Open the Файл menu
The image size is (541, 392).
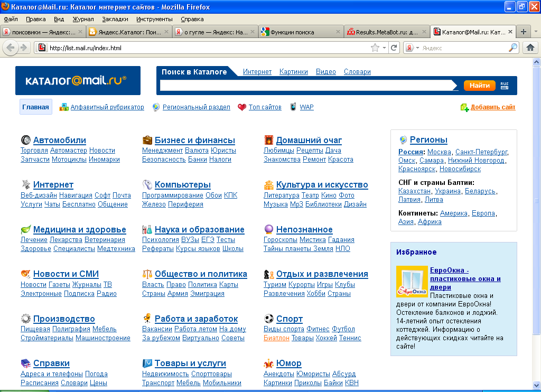tap(11, 19)
